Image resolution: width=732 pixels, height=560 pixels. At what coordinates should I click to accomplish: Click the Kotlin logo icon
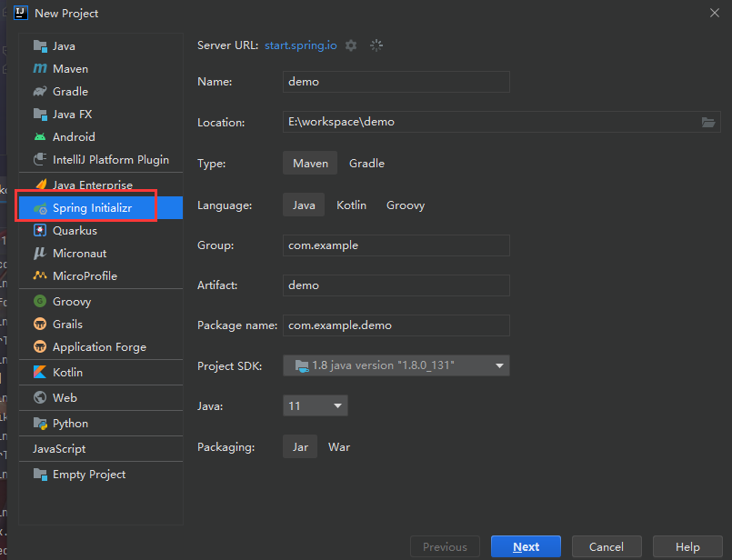click(40, 373)
